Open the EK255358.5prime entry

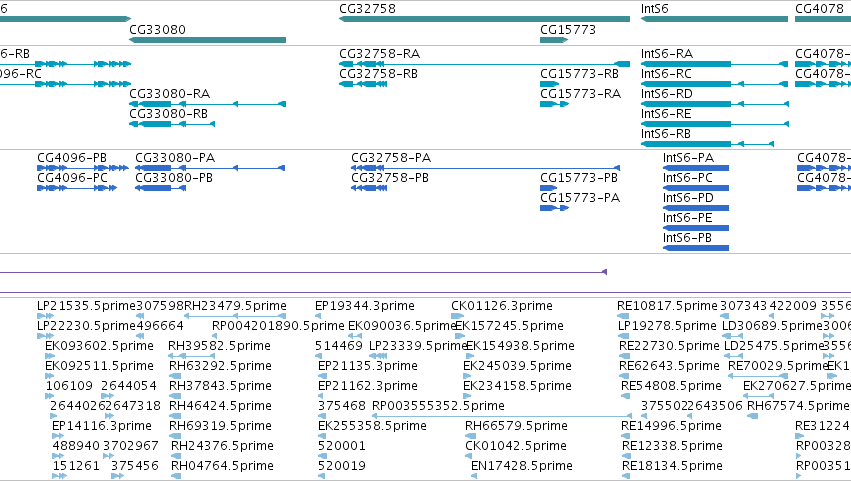click(372, 426)
